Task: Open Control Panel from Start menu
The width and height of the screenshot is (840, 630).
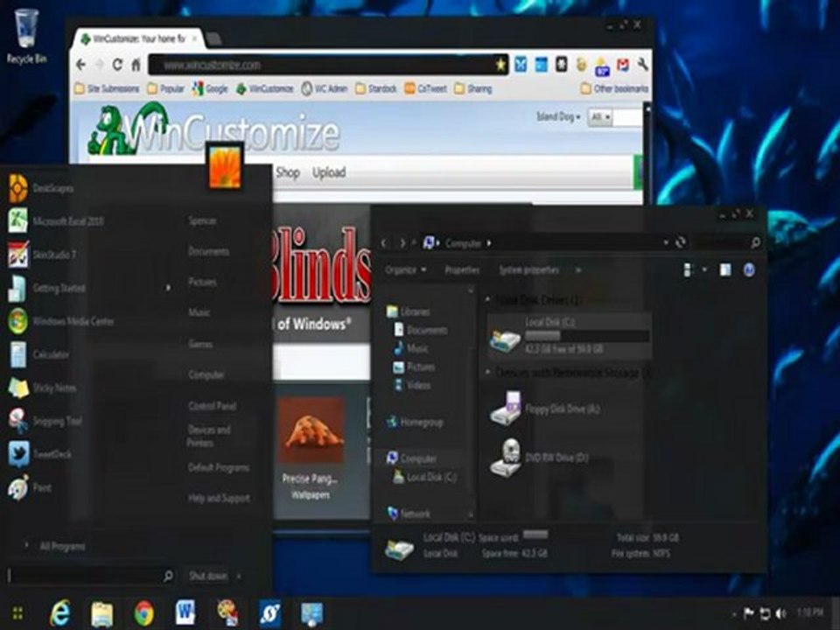Action: 213,405
